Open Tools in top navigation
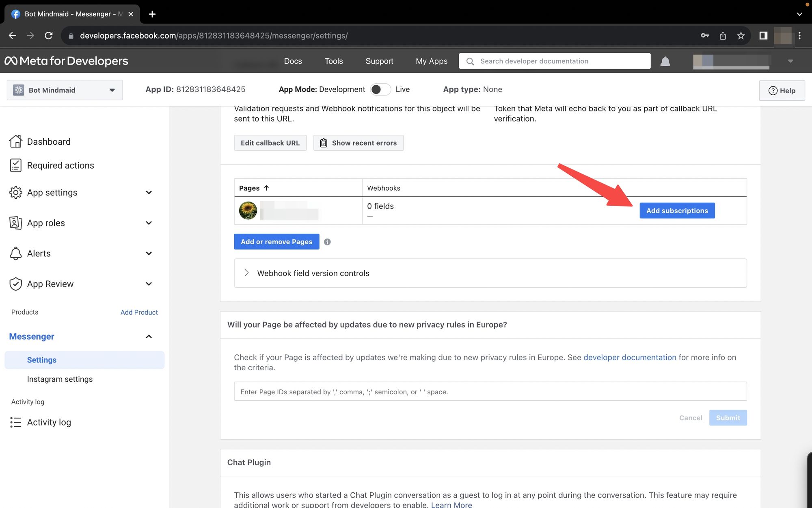The image size is (812, 508). click(x=334, y=61)
